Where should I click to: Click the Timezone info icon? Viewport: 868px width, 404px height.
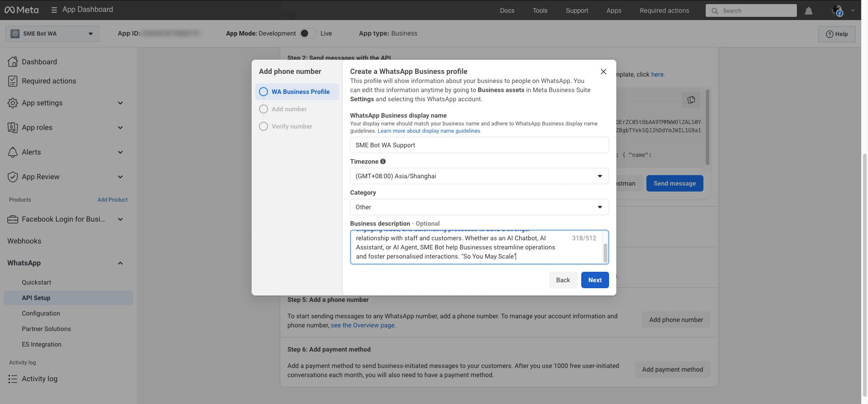pyautogui.click(x=383, y=161)
